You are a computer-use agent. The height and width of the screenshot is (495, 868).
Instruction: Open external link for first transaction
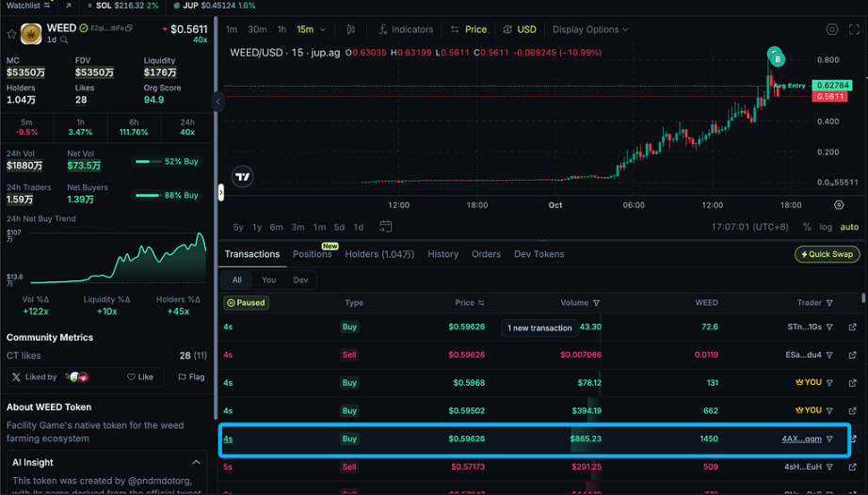point(853,327)
